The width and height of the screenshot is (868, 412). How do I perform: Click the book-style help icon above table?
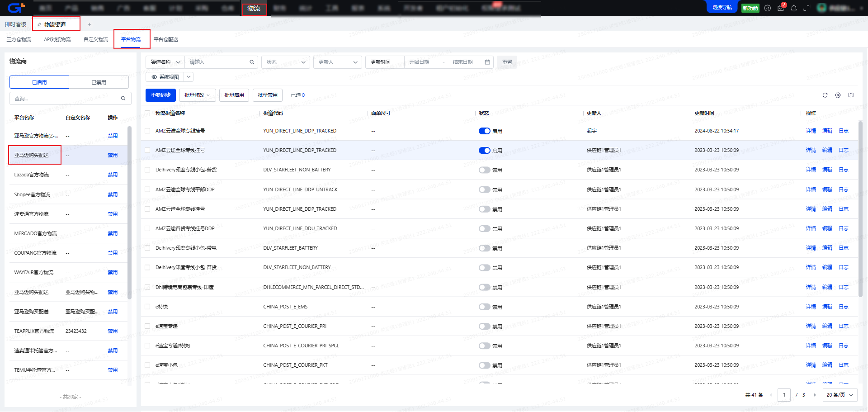pyautogui.click(x=851, y=95)
